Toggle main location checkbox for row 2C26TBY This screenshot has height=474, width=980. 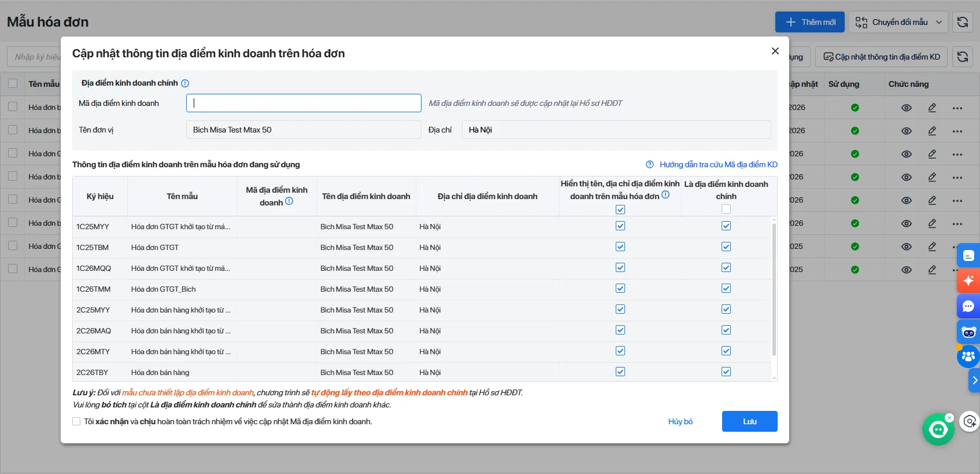pos(726,372)
